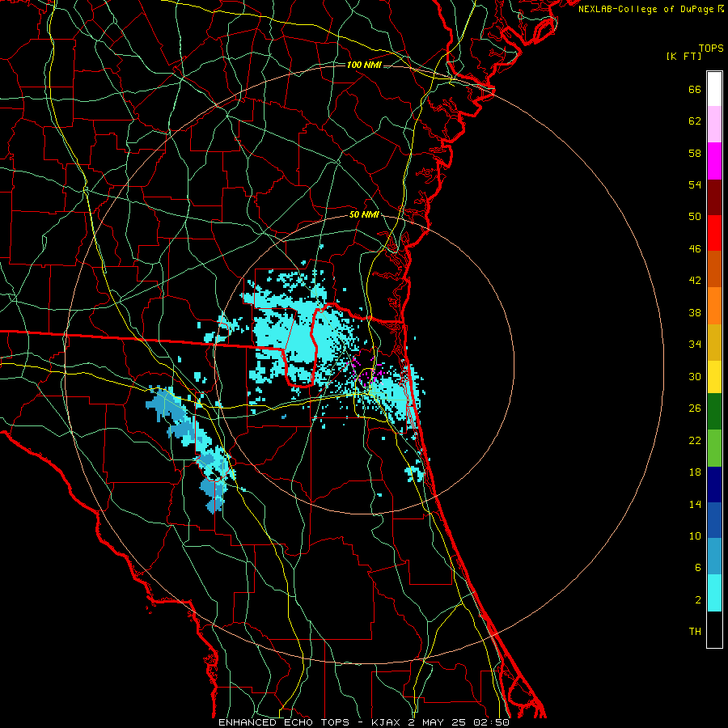Click the [K FT] units label
This screenshot has height=728, width=728.
point(684,57)
